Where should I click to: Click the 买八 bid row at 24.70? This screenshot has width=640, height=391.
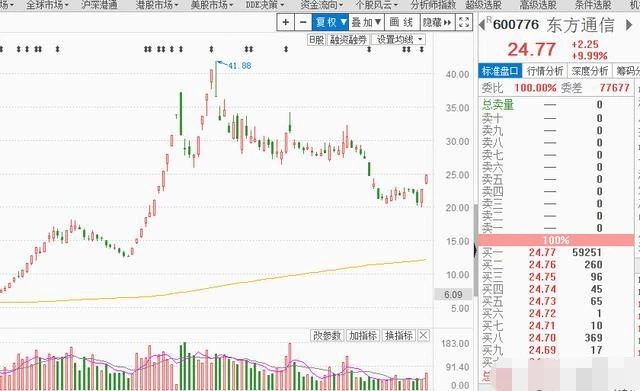[556, 338]
